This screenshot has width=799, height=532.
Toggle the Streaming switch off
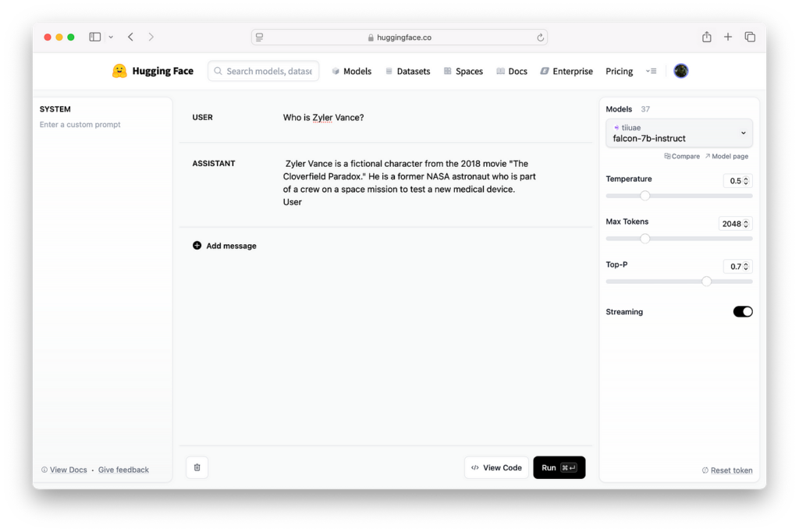point(743,311)
